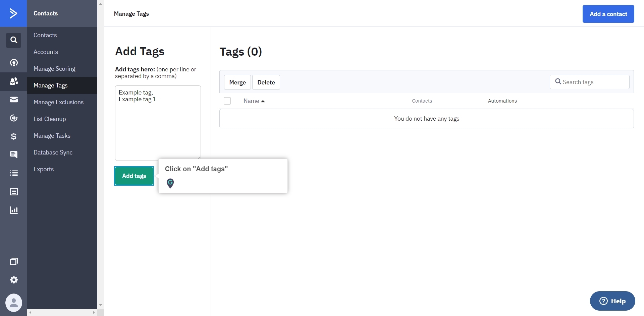Open the Settings gear icon
The width and height of the screenshot is (644, 316).
(13, 280)
